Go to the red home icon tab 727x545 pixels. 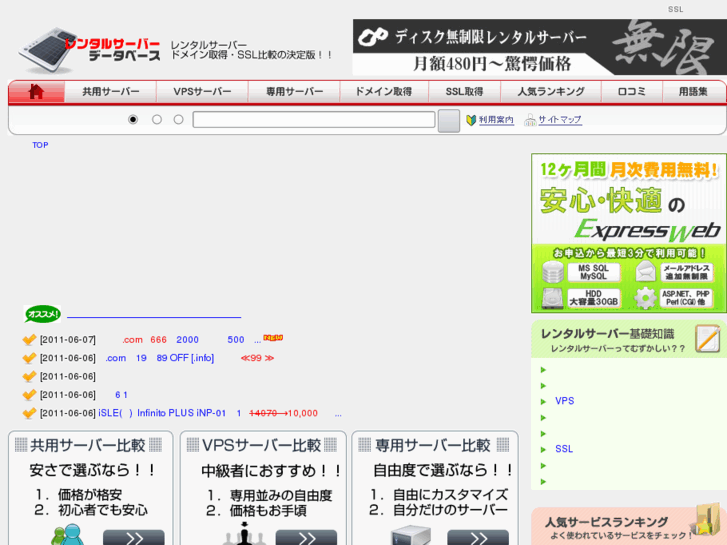[37, 91]
